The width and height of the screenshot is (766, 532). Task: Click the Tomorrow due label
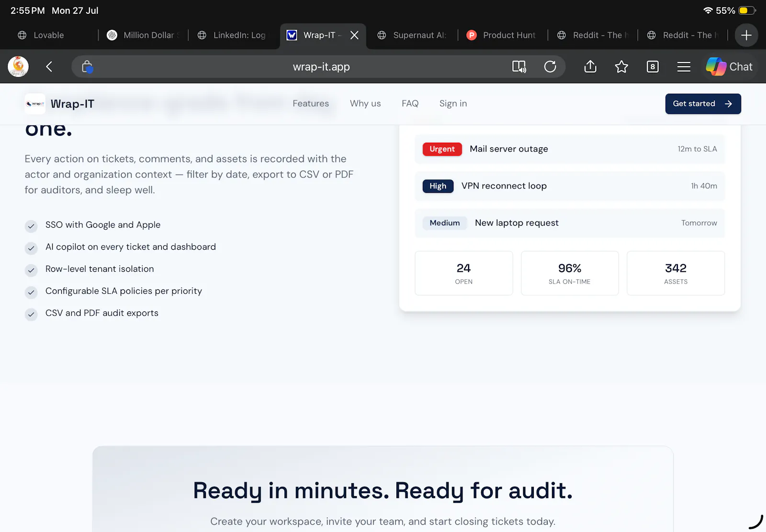[x=699, y=223]
